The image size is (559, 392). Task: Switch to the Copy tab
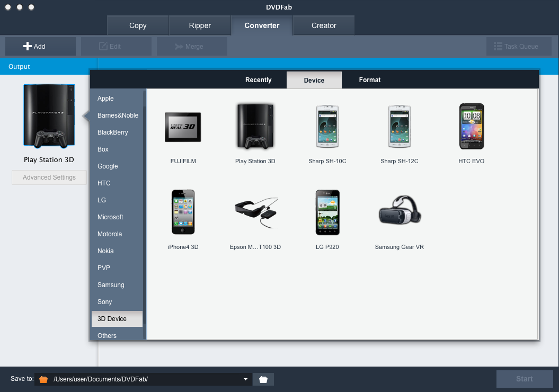(138, 25)
